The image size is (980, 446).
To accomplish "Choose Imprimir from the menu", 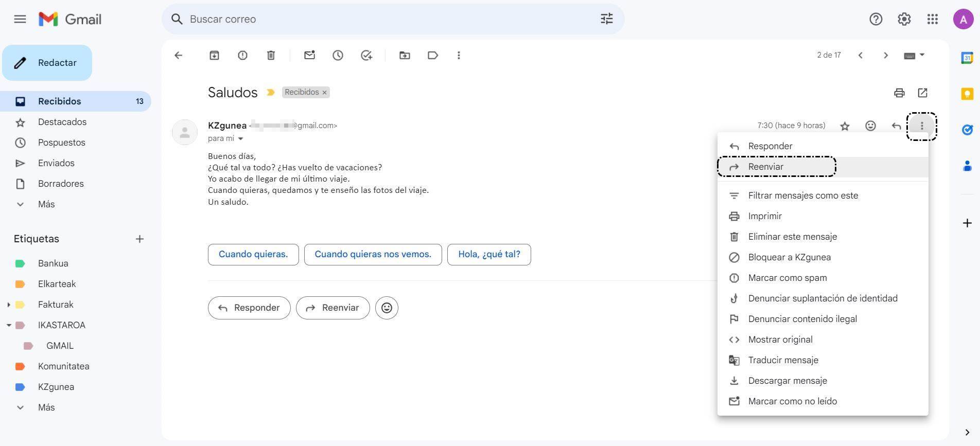I will click(x=823, y=216).
